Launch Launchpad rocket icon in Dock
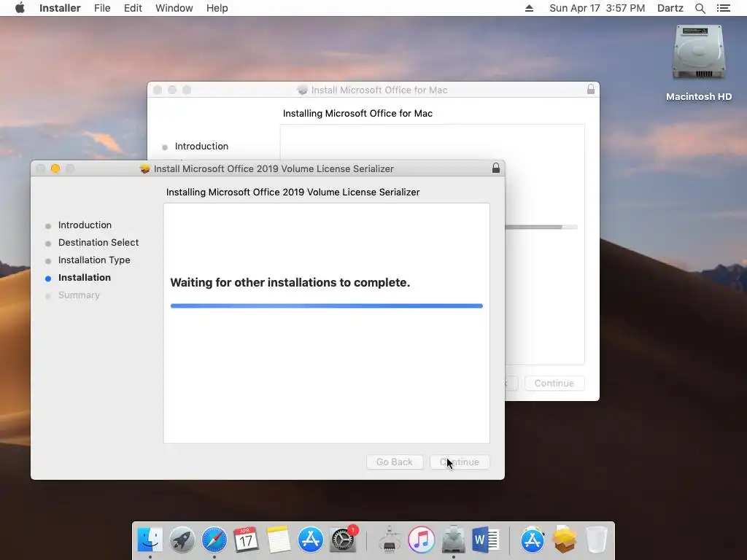This screenshot has height=560, width=747. click(x=182, y=540)
